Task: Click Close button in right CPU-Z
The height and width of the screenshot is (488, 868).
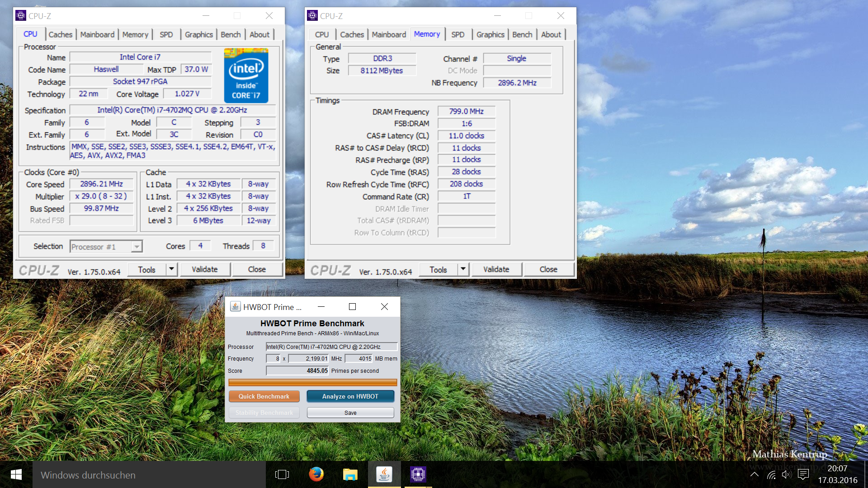Action: coord(548,269)
